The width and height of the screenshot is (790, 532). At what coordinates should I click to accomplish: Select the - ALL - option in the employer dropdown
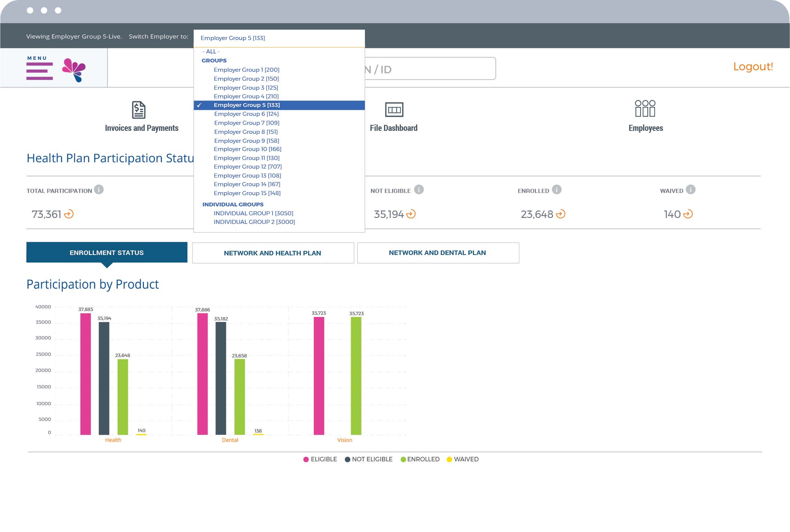click(211, 51)
